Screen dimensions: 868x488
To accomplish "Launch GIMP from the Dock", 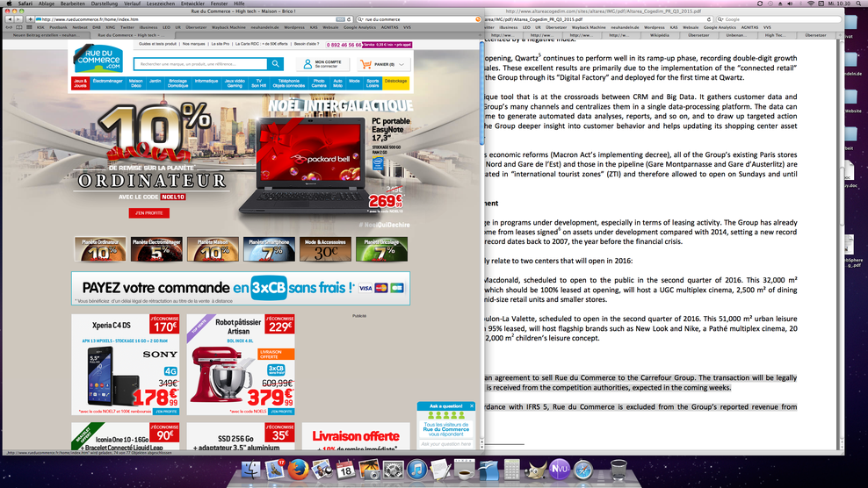I will click(535, 470).
